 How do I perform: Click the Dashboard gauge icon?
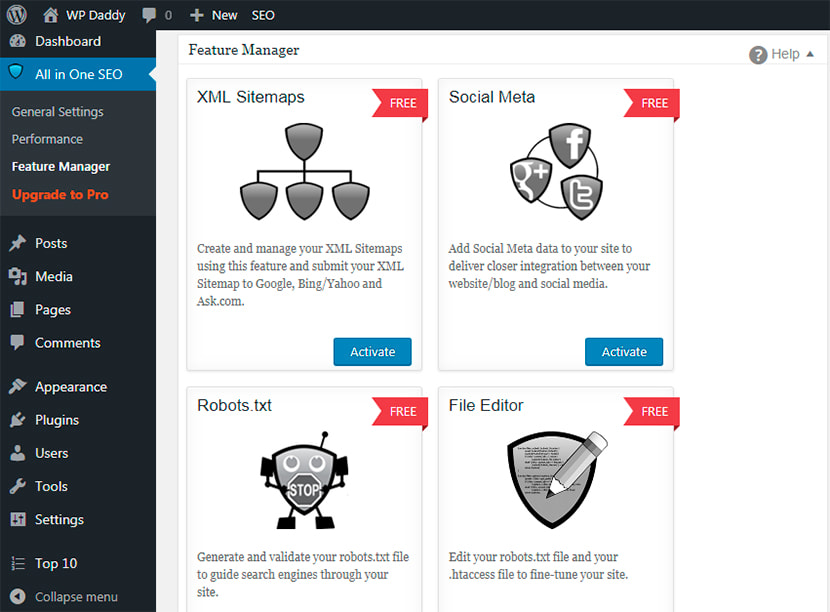(x=17, y=41)
